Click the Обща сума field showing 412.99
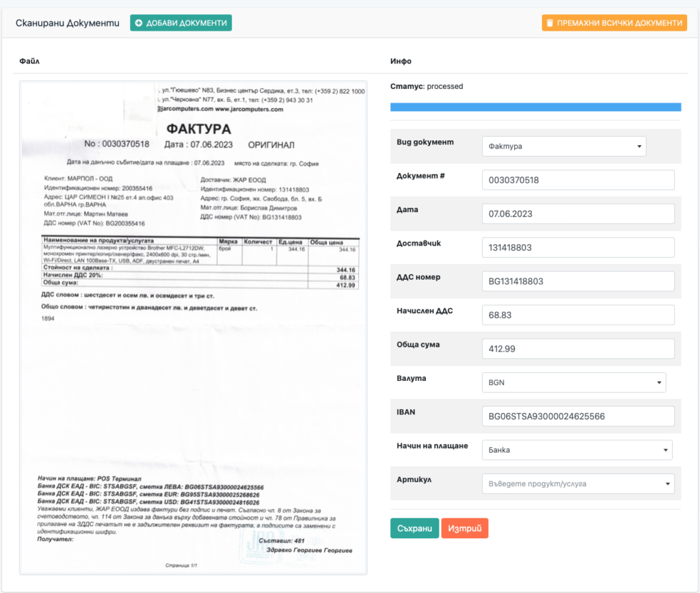700x593 pixels. point(578,348)
